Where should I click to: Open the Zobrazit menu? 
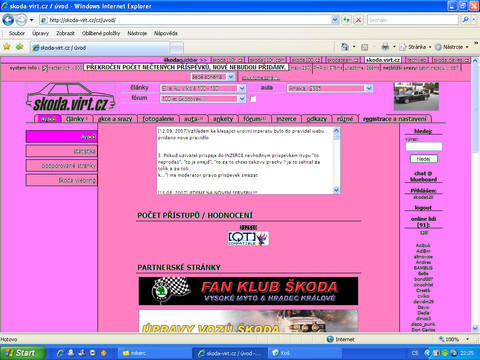pos(65,33)
